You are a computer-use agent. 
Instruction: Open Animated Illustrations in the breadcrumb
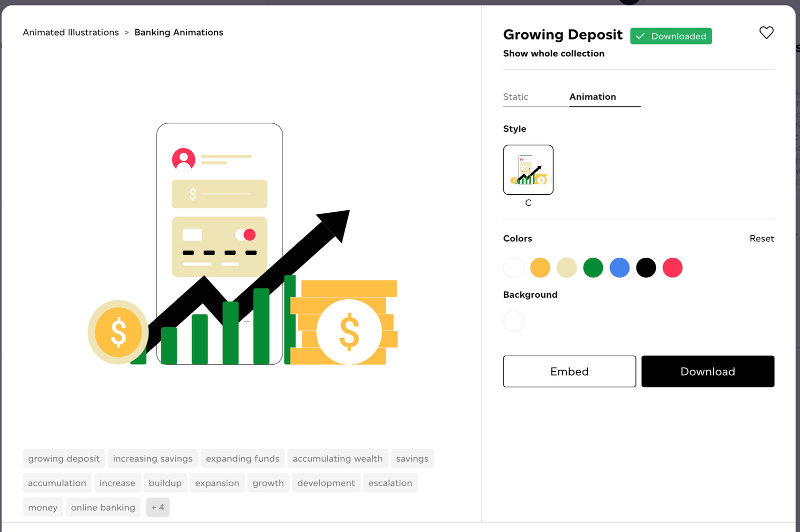tap(70, 32)
